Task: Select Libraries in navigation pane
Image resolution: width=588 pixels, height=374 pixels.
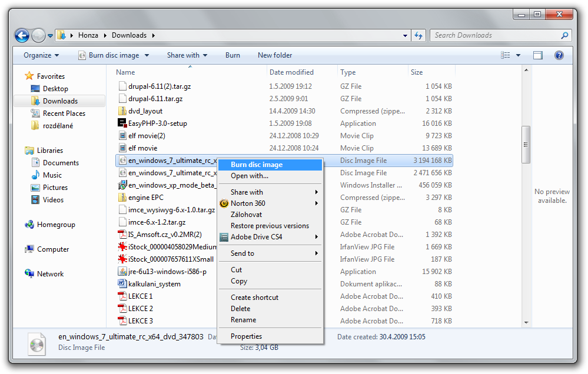Action: tap(49, 151)
